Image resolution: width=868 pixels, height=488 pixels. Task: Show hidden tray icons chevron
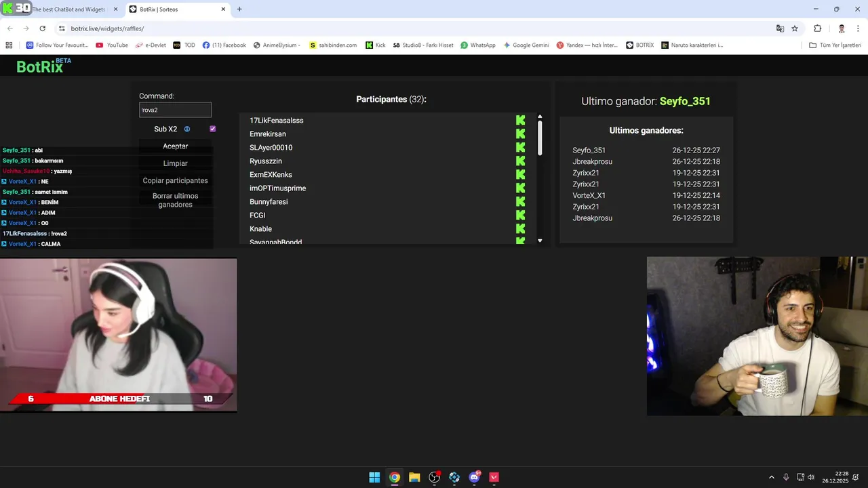pos(771,477)
